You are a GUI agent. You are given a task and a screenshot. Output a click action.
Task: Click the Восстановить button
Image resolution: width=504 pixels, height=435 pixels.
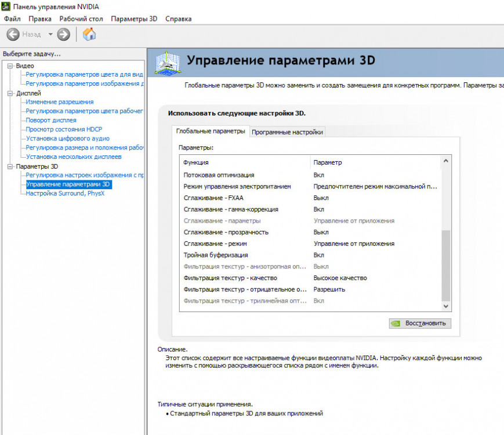pyautogui.click(x=420, y=323)
